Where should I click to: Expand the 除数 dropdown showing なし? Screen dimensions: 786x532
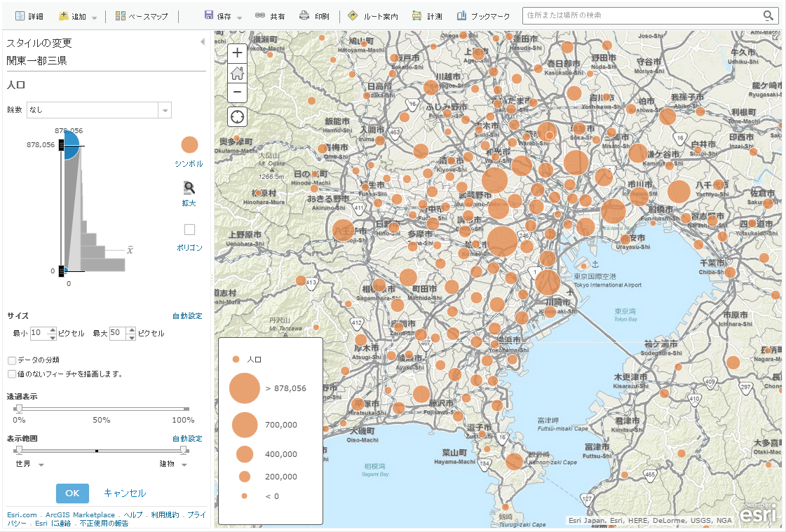(x=165, y=110)
